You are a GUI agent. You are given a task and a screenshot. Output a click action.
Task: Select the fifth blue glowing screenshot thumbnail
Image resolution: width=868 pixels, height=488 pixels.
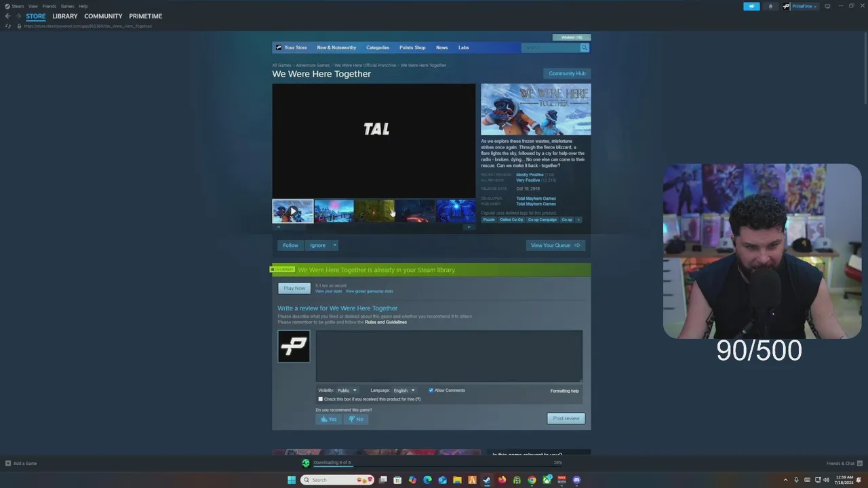point(456,211)
